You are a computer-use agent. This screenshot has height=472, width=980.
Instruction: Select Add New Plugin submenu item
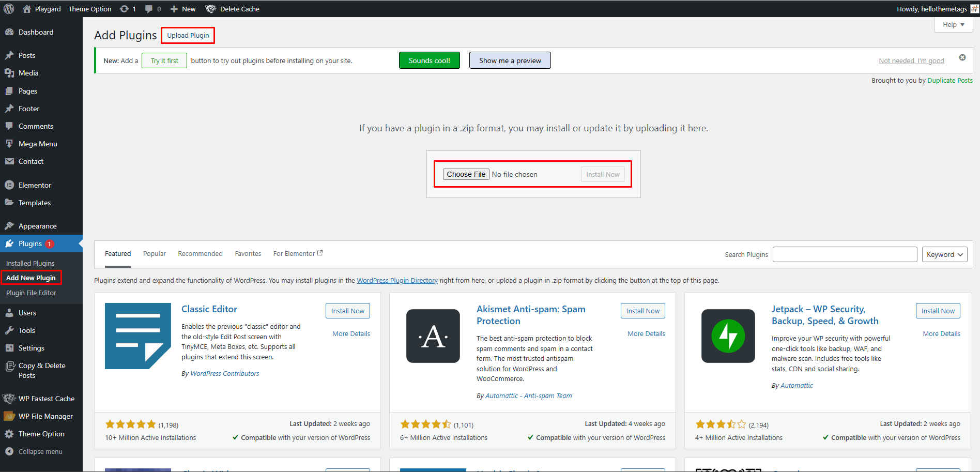click(x=31, y=278)
